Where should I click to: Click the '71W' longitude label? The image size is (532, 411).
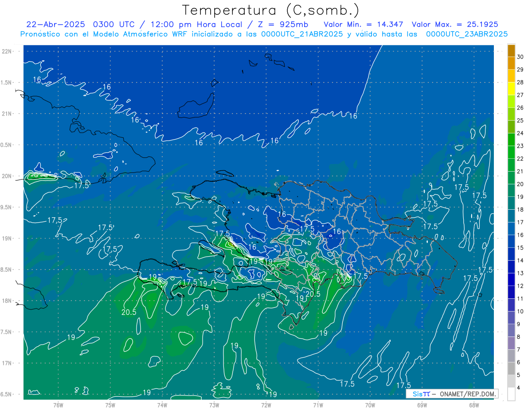(x=318, y=405)
